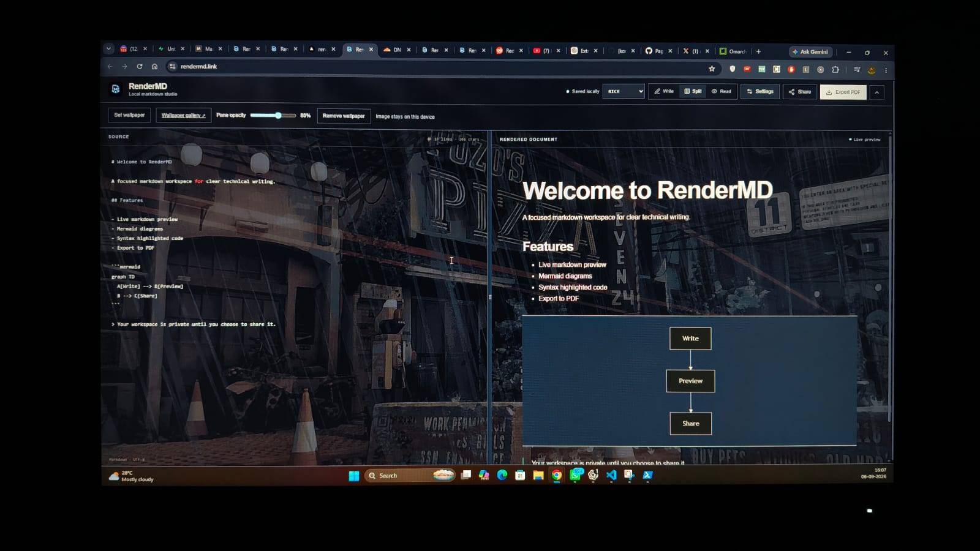This screenshot has width=980, height=551.
Task: Open the RICE theme dropdown
Action: point(624,91)
